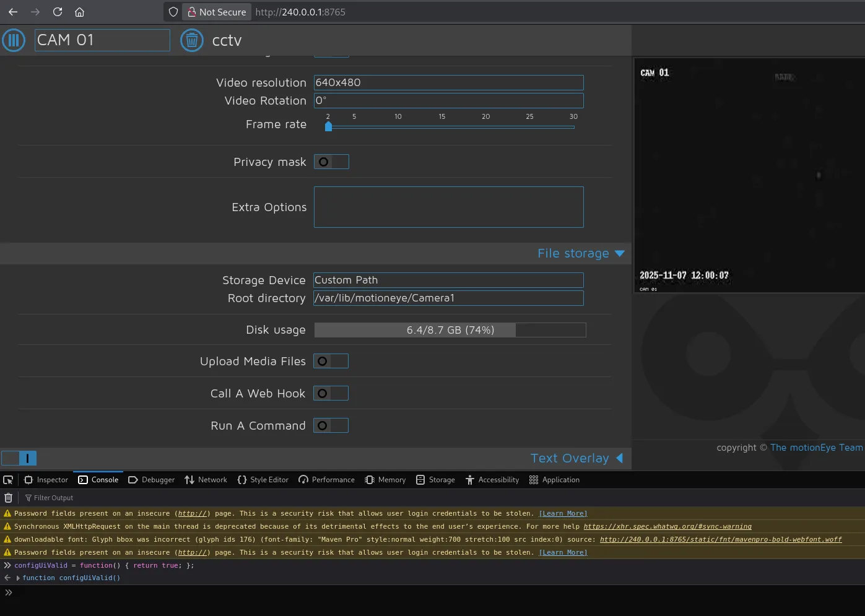Screen dimensions: 865x616
Task: Click the motionEye settings menu icon
Action: point(14,40)
